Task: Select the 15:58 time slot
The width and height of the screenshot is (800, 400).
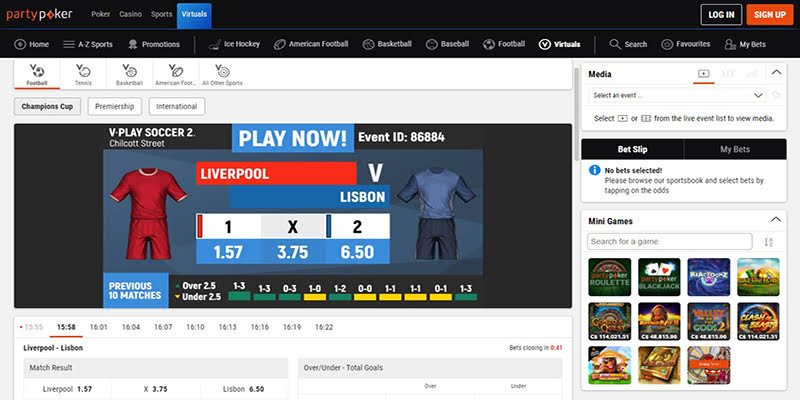Action: pos(66,327)
